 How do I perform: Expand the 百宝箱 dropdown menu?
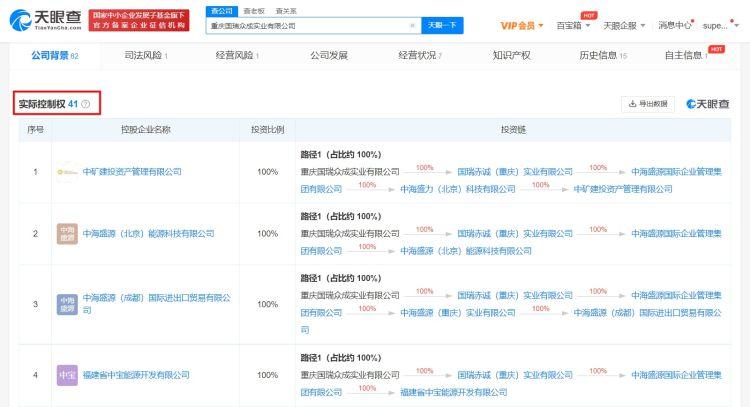point(573,26)
